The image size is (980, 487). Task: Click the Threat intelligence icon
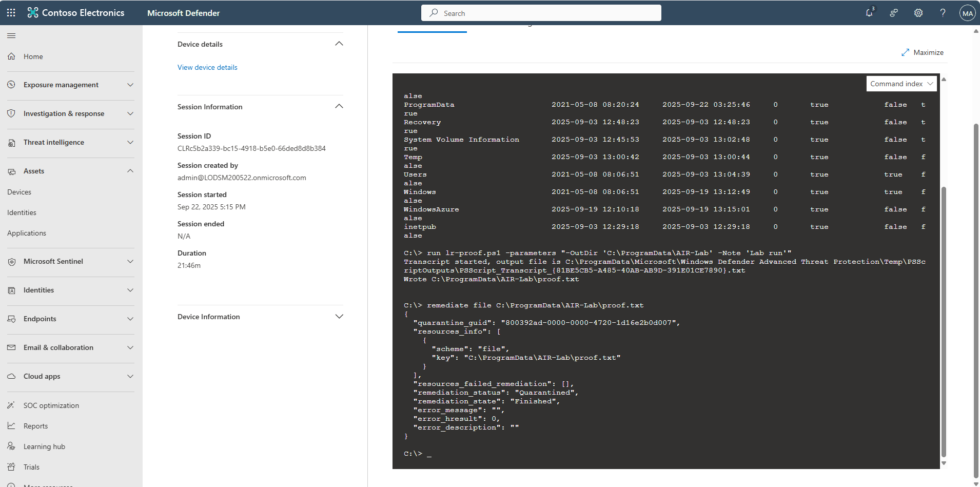tap(11, 142)
